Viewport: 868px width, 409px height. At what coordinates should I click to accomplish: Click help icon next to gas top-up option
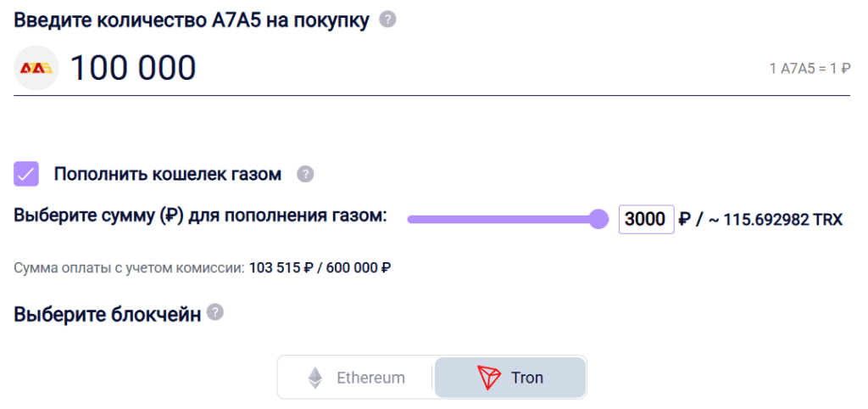click(x=305, y=175)
